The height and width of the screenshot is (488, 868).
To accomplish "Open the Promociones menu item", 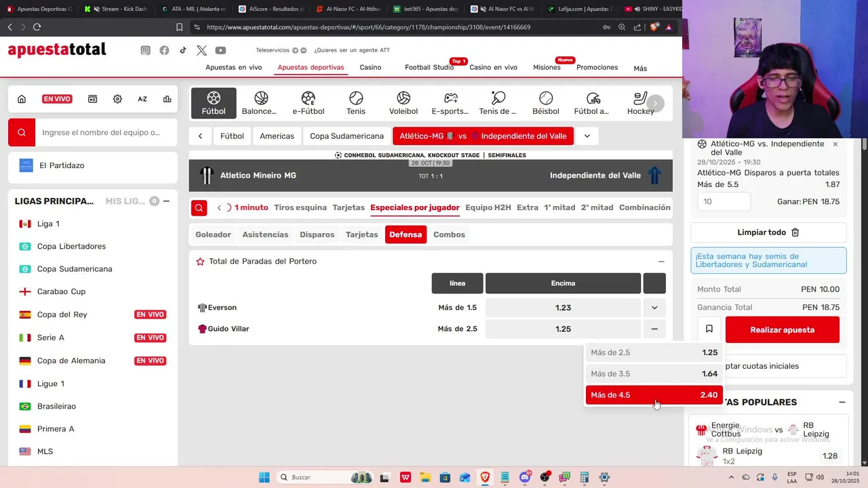I will 597,68.
